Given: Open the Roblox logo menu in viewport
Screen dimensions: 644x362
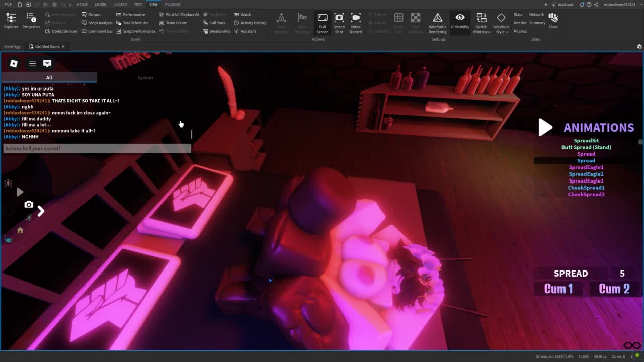Looking at the screenshot, I should pos(14,63).
